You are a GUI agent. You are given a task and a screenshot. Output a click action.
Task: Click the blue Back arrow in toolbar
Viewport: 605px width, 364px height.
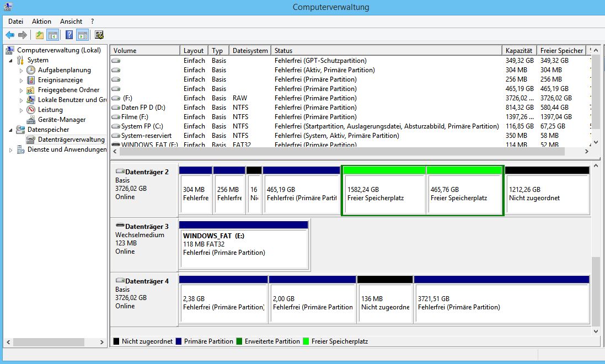pos(10,35)
